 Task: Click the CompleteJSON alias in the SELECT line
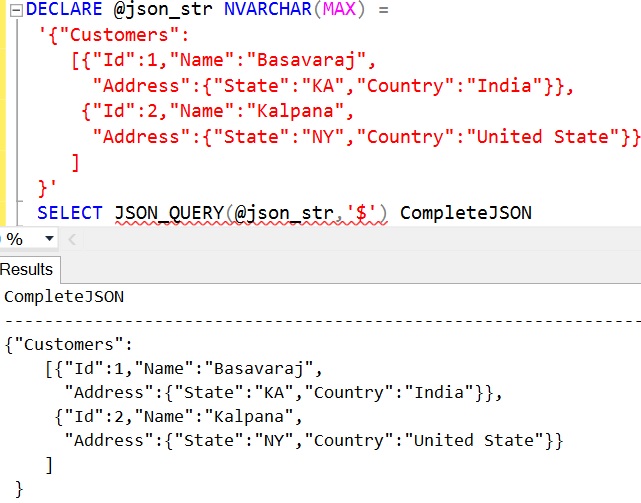tap(466, 213)
